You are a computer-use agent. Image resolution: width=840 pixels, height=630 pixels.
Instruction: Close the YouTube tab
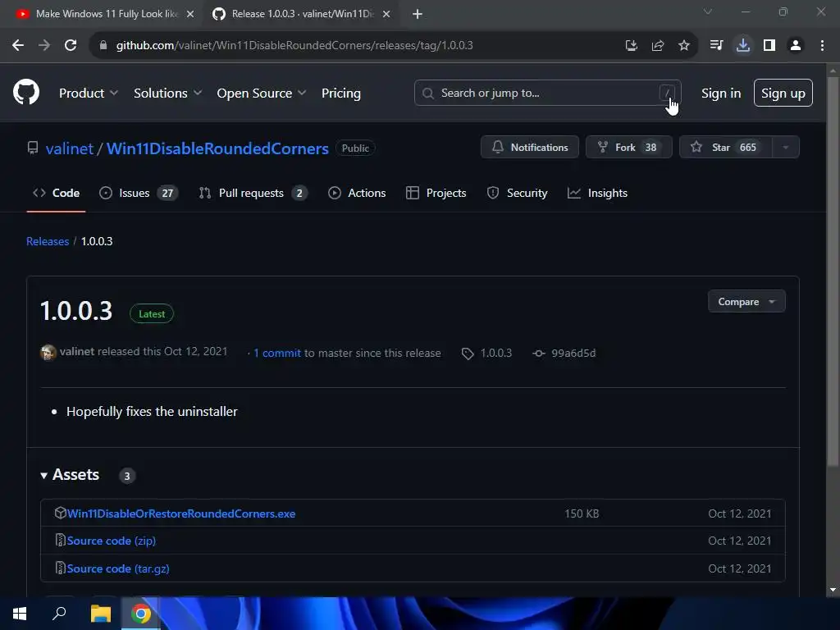tap(189, 15)
